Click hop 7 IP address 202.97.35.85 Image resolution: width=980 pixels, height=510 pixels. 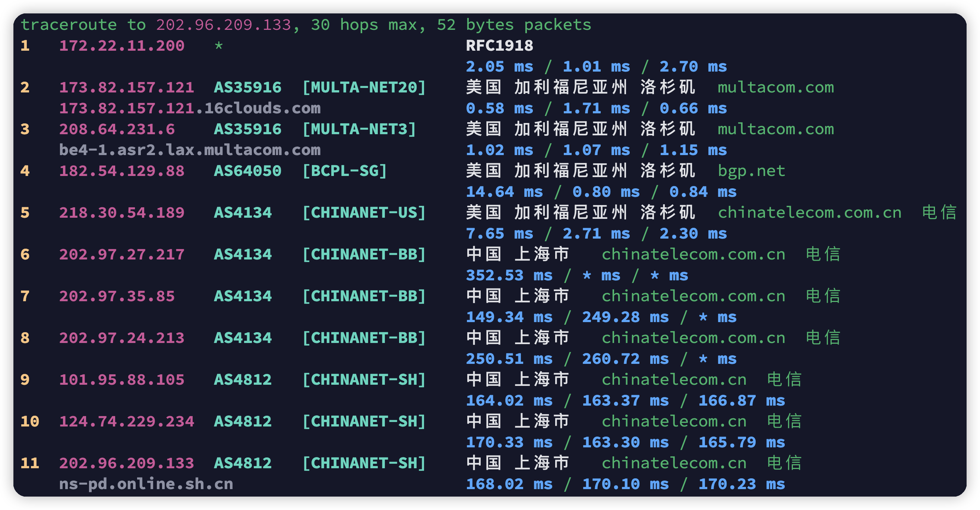pos(117,296)
